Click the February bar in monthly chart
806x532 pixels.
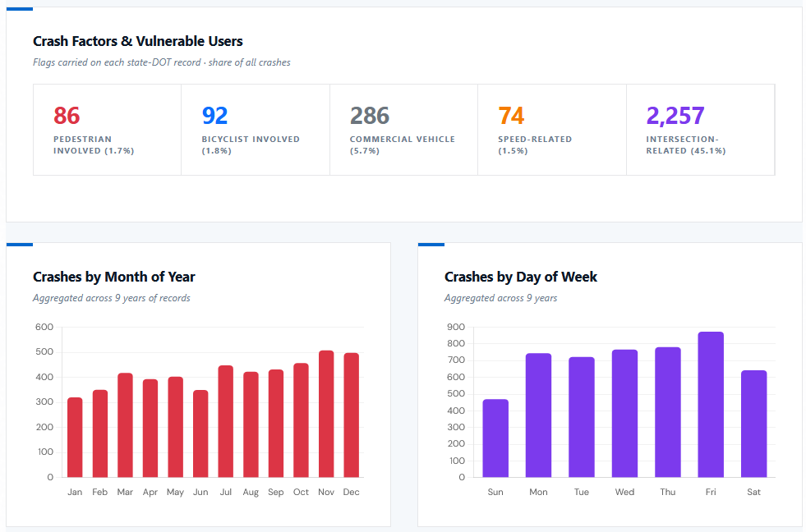100,434
